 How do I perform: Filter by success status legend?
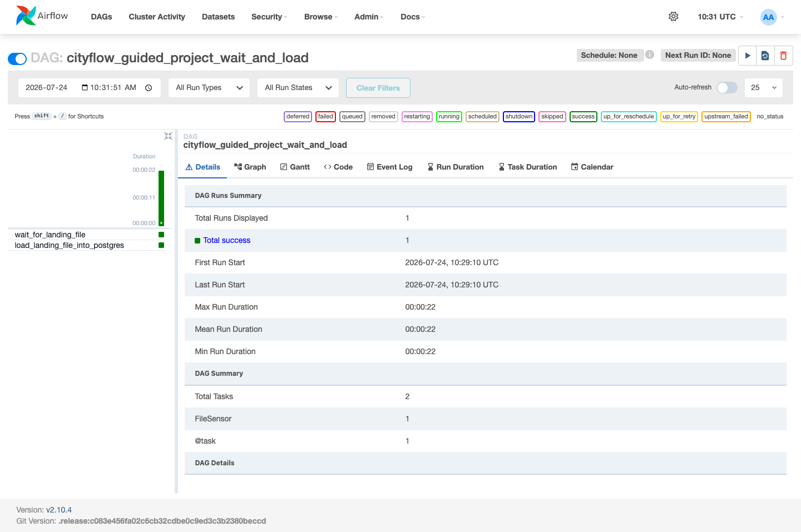click(x=584, y=116)
